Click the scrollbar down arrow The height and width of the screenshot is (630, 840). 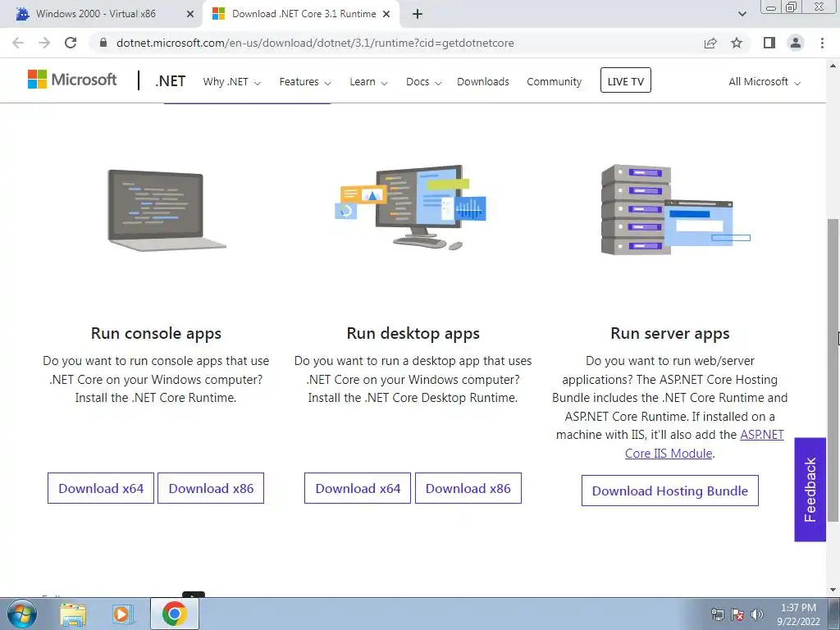[833, 590]
